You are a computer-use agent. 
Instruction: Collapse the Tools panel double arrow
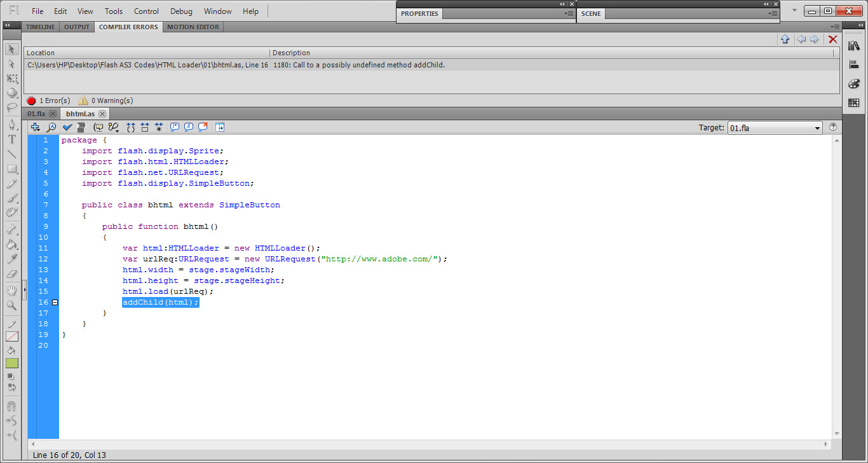tap(6, 25)
